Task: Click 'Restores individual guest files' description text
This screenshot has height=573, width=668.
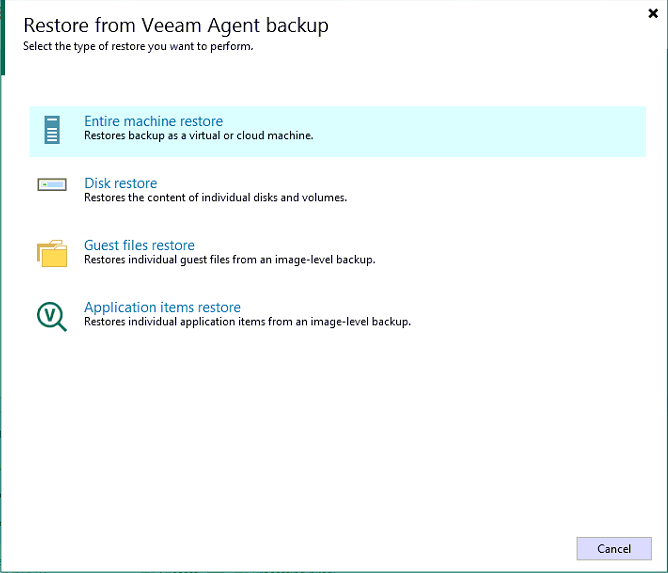Action: pyautogui.click(x=229, y=259)
